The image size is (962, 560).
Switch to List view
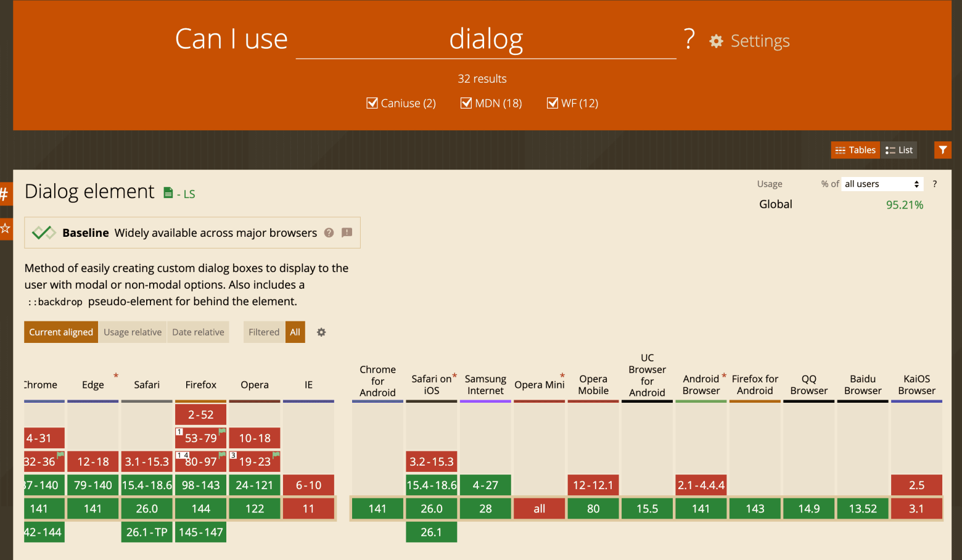click(898, 150)
